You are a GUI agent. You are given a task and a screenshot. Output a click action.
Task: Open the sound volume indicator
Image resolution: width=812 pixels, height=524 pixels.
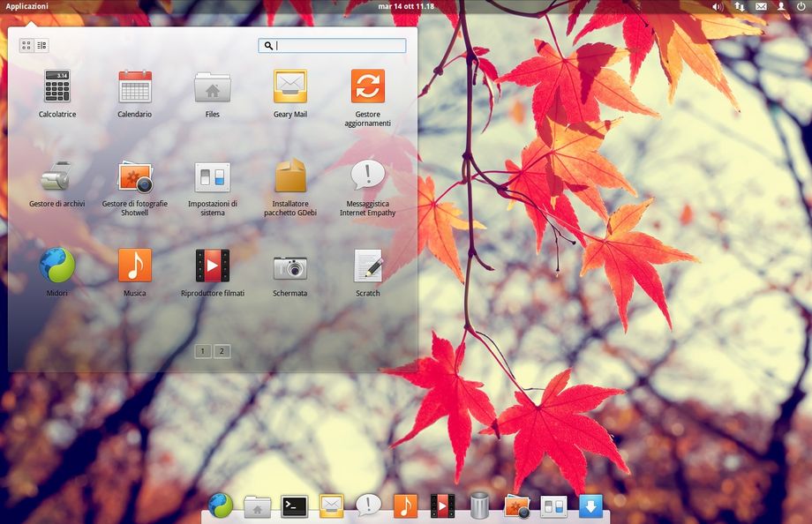[x=717, y=6]
